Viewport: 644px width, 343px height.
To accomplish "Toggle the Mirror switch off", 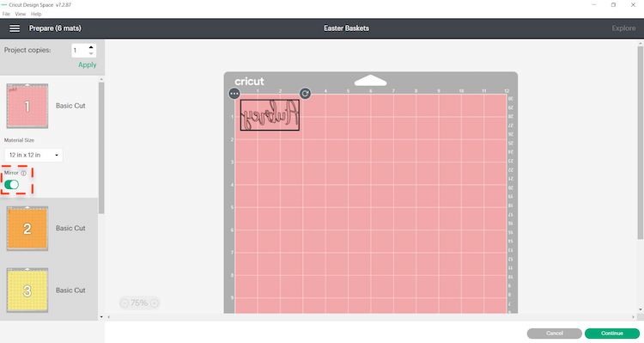I will [x=11, y=185].
